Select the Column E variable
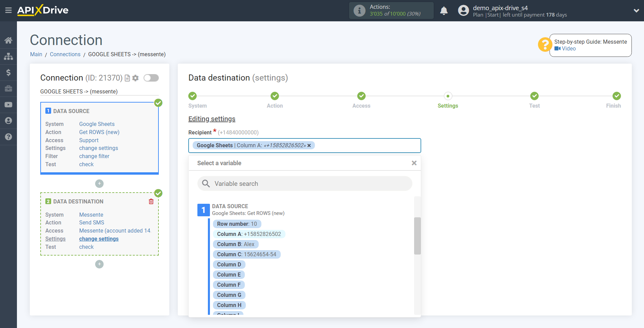 (x=229, y=275)
